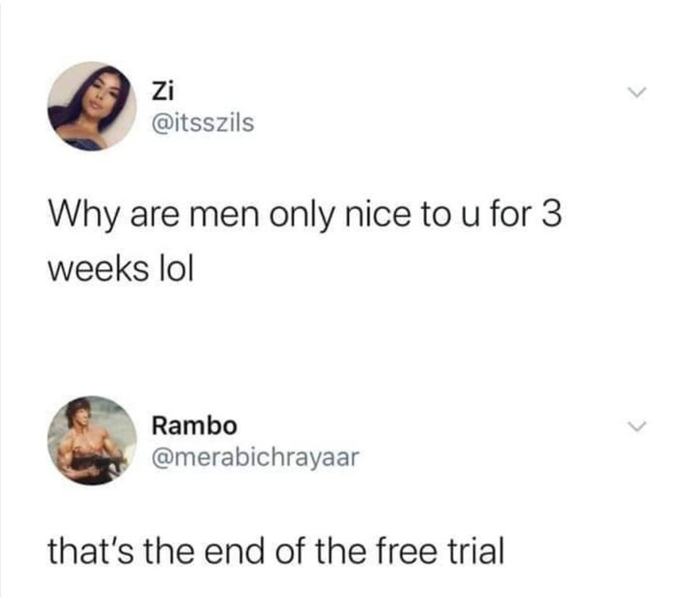Open Rambo's profile picture
This screenshot has height=616, width=678.
point(92,440)
